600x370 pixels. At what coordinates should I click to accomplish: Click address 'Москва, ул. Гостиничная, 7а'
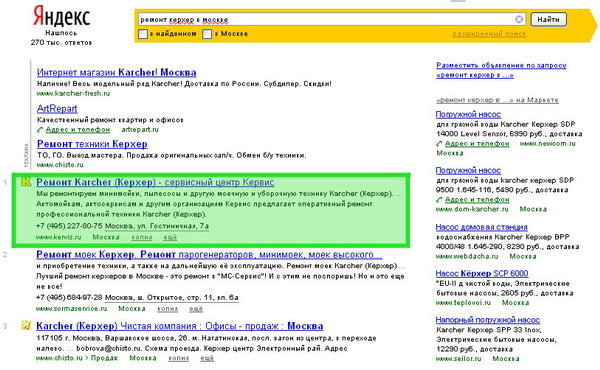[157, 226]
